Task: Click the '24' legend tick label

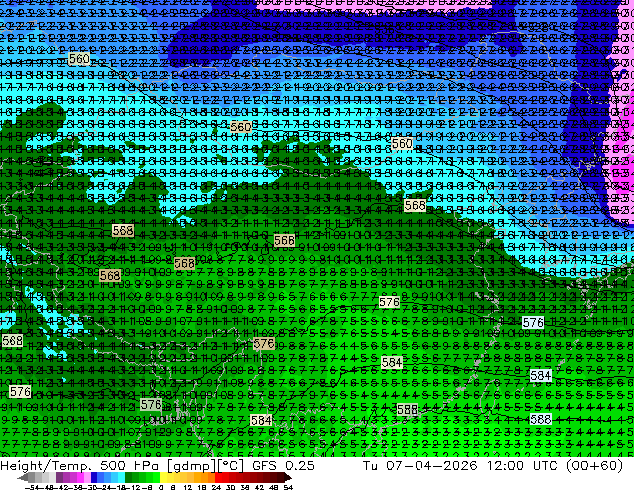Action: (217, 488)
